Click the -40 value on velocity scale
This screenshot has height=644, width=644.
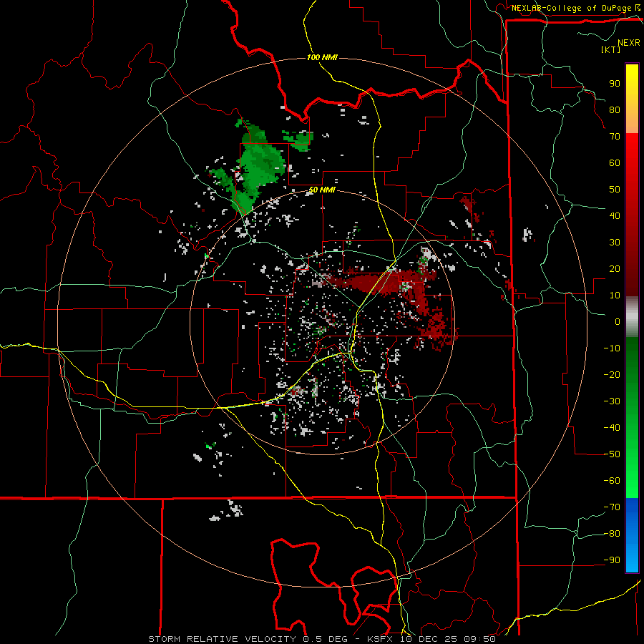pyautogui.click(x=612, y=428)
